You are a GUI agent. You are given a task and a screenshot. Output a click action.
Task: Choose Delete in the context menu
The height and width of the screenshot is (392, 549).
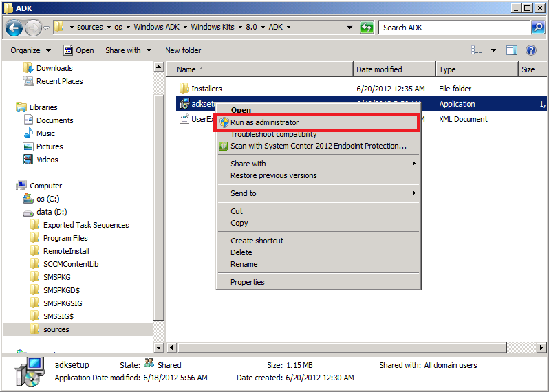pyautogui.click(x=319, y=252)
